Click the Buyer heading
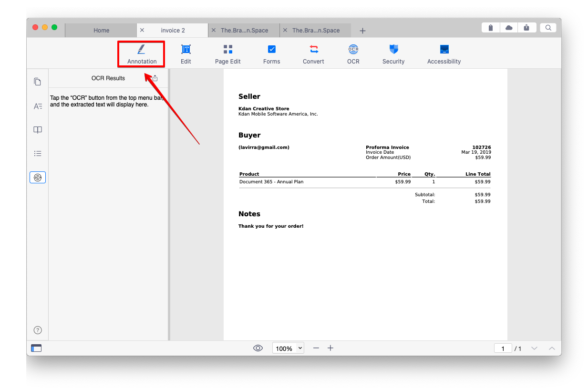This screenshot has height=391, width=588. point(249,135)
